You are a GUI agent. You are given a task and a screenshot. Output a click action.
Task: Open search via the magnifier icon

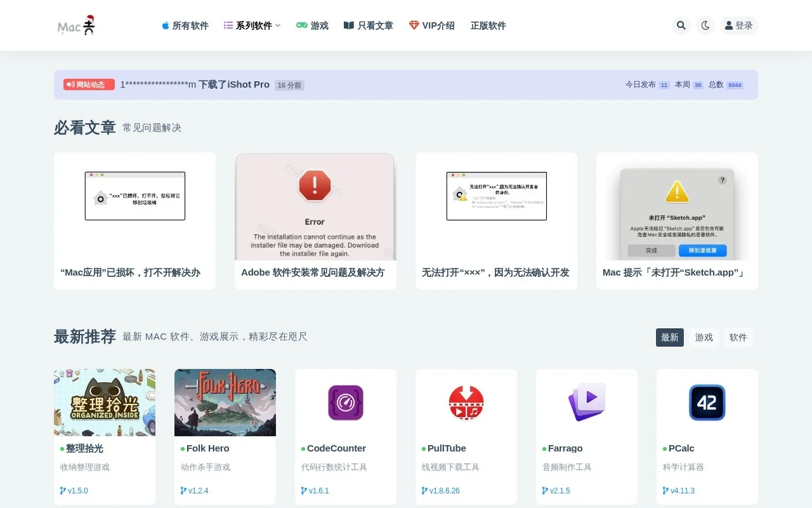pyautogui.click(x=681, y=25)
